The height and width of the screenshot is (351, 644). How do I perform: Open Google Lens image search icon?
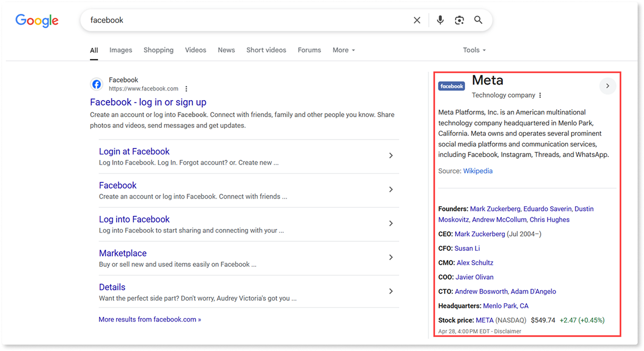pyautogui.click(x=459, y=20)
